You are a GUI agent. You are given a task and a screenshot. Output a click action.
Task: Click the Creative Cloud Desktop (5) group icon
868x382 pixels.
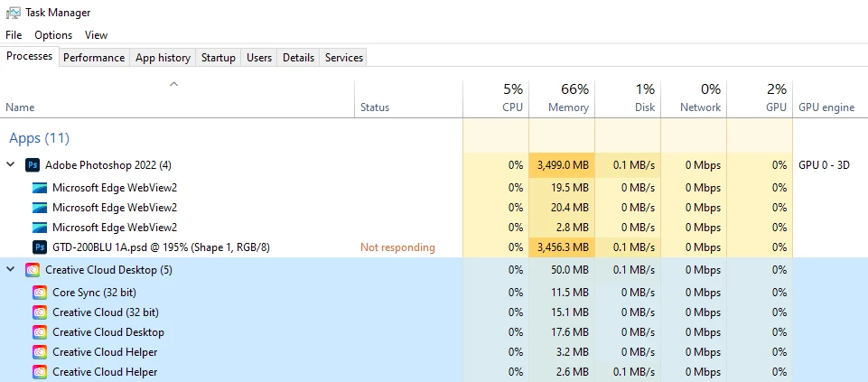click(33, 270)
